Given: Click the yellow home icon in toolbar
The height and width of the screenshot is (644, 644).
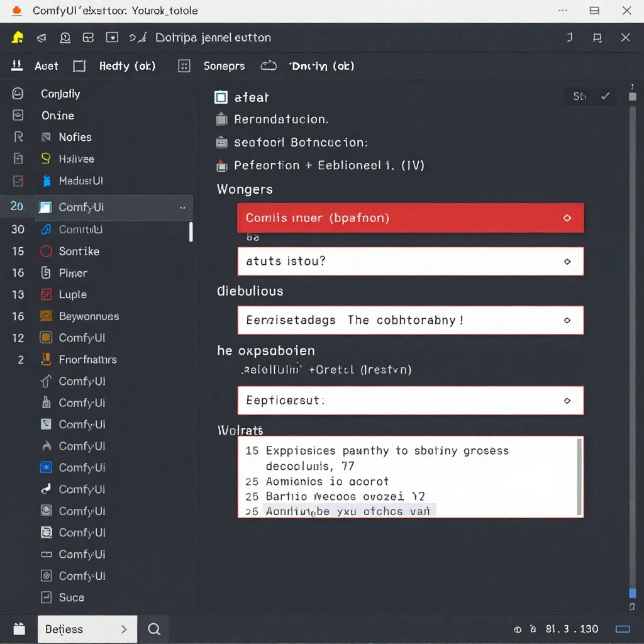Looking at the screenshot, I should click(x=18, y=38).
